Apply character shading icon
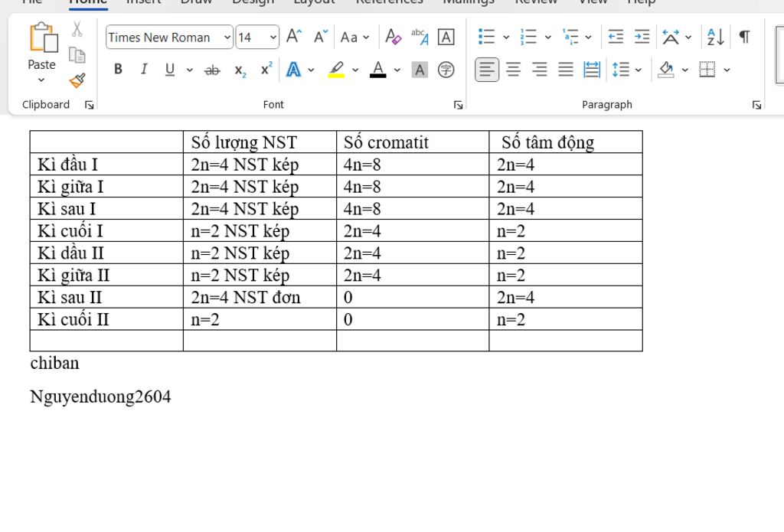 [x=420, y=70]
